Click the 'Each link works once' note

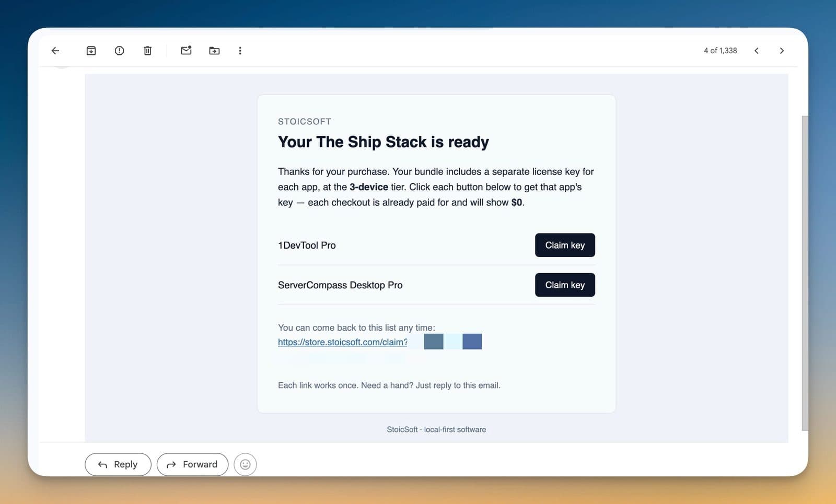click(389, 385)
